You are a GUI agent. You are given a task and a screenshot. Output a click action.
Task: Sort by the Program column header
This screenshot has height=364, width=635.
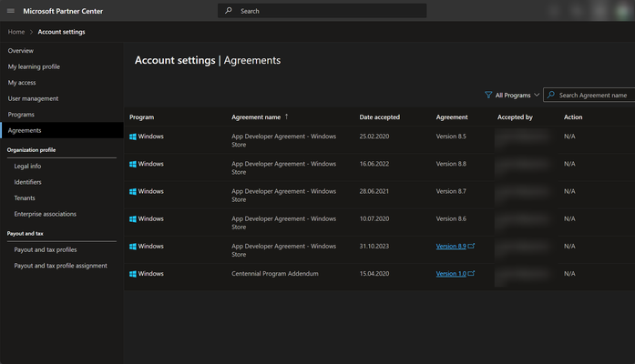click(142, 117)
